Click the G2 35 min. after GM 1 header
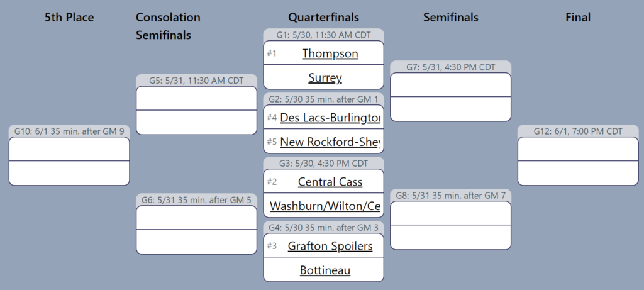The width and height of the screenshot is (644, 290). (324, 99)
